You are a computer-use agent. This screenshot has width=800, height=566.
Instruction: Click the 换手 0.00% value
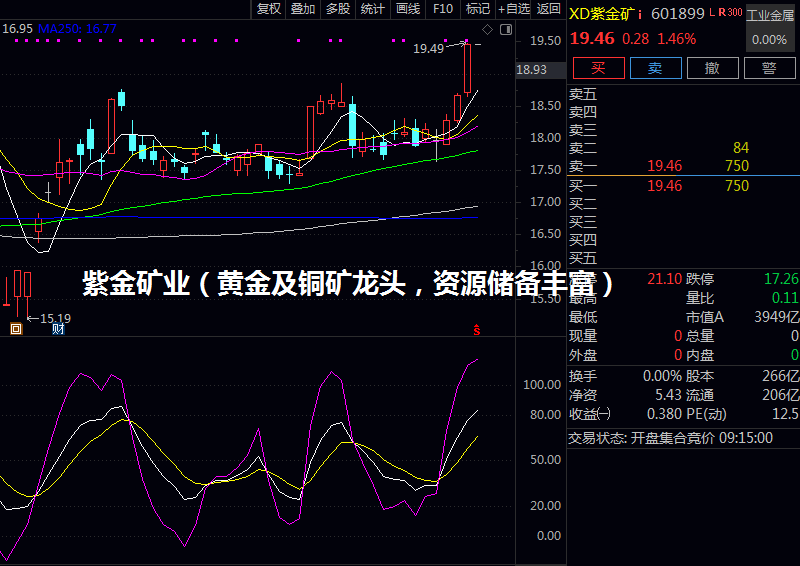click(x=662, y=376)
